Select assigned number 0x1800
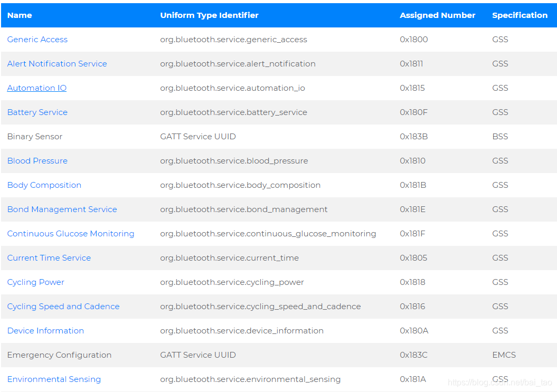The image size is (557, 392). [x=414, y=40]
